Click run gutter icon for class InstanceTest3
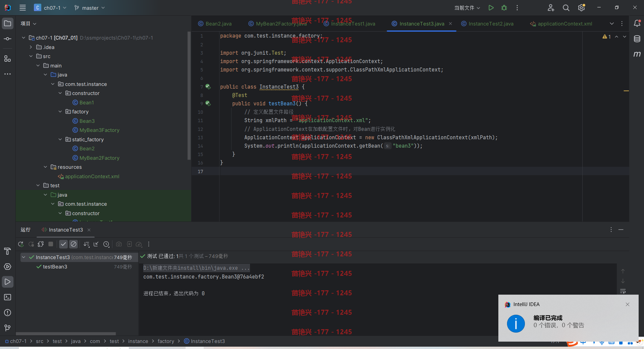 click(x=208, y=87)
